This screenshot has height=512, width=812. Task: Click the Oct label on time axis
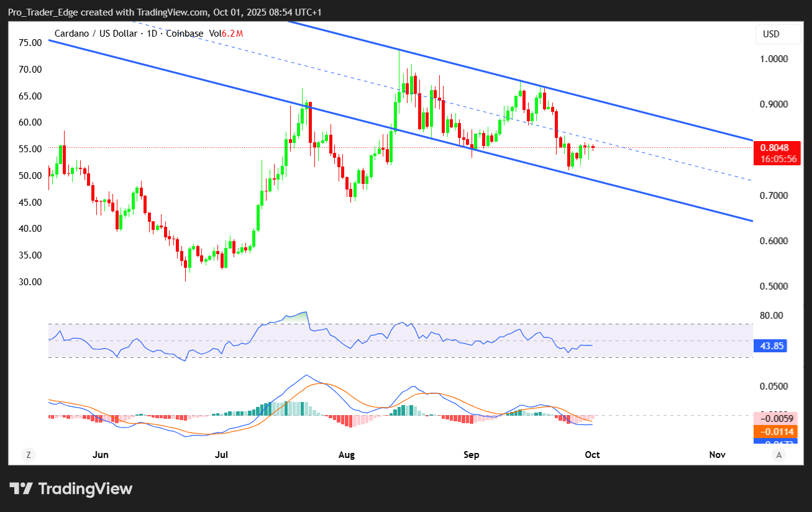click(592, 455)
